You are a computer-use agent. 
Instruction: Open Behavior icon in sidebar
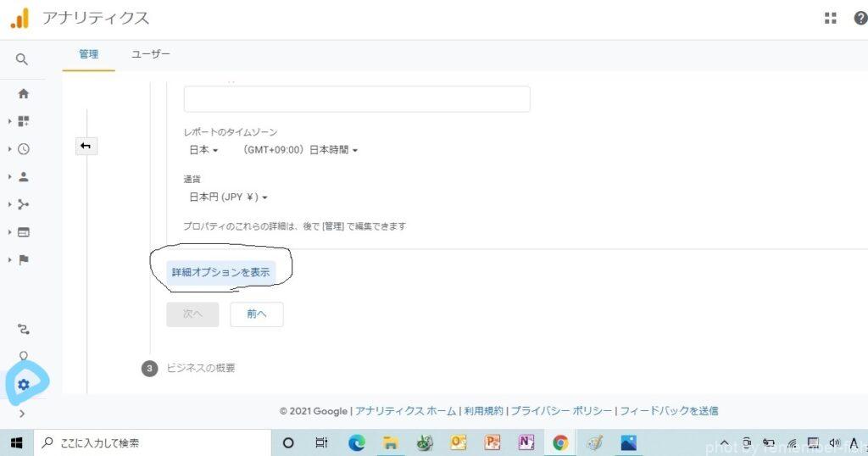coord(23,232)
